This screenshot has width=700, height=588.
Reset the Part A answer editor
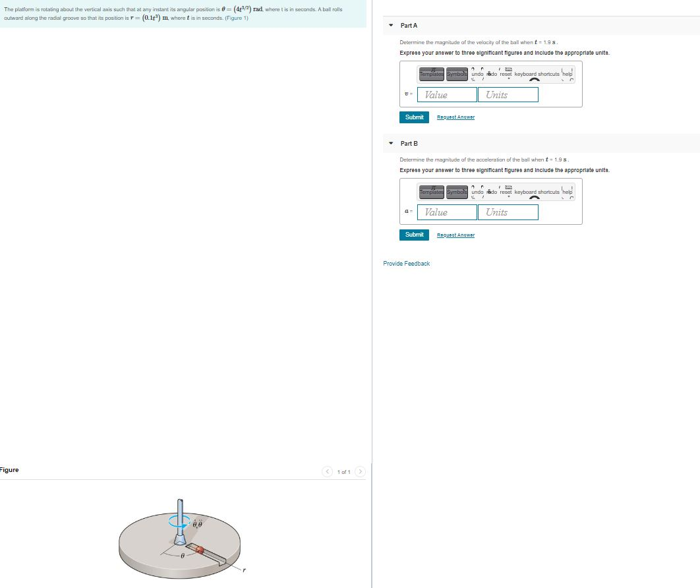(507, 74)
